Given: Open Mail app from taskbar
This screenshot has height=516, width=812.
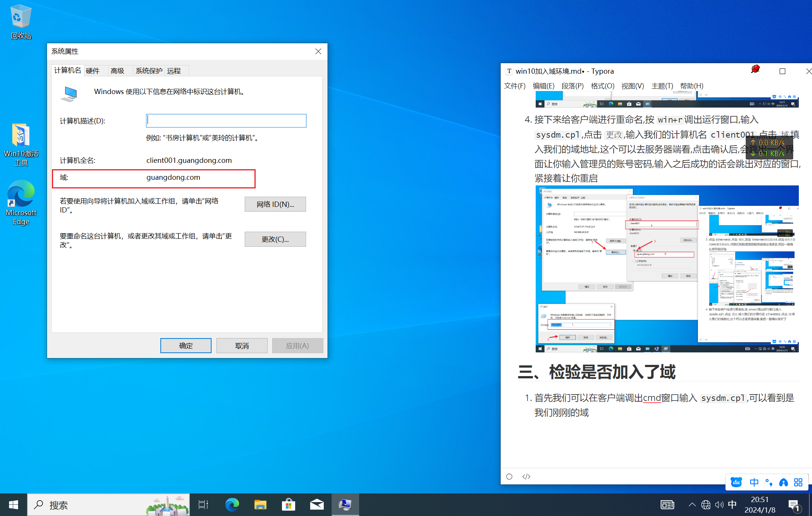Looking at the screenshot, I should (x=317, y=505).
